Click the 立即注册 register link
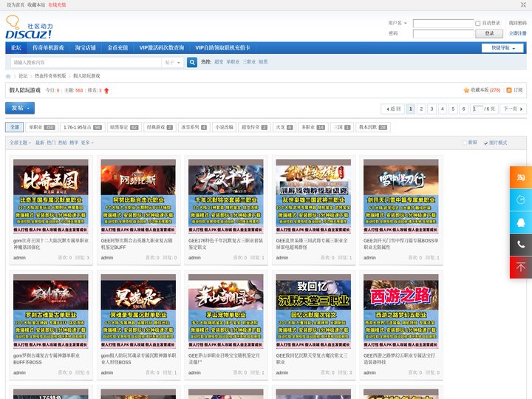This screenshot has width=532, height=399. point(517,33)
